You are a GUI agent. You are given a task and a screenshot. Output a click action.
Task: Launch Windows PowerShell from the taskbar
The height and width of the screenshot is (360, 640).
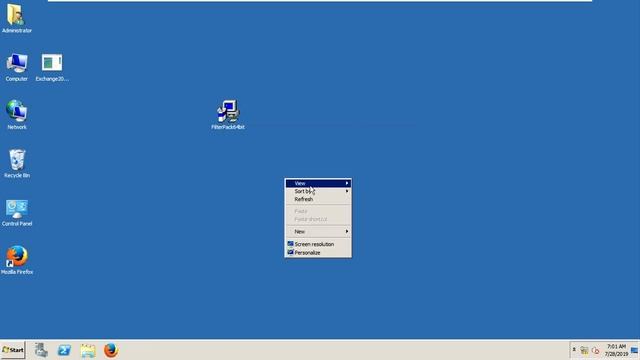tap(64, 350)
